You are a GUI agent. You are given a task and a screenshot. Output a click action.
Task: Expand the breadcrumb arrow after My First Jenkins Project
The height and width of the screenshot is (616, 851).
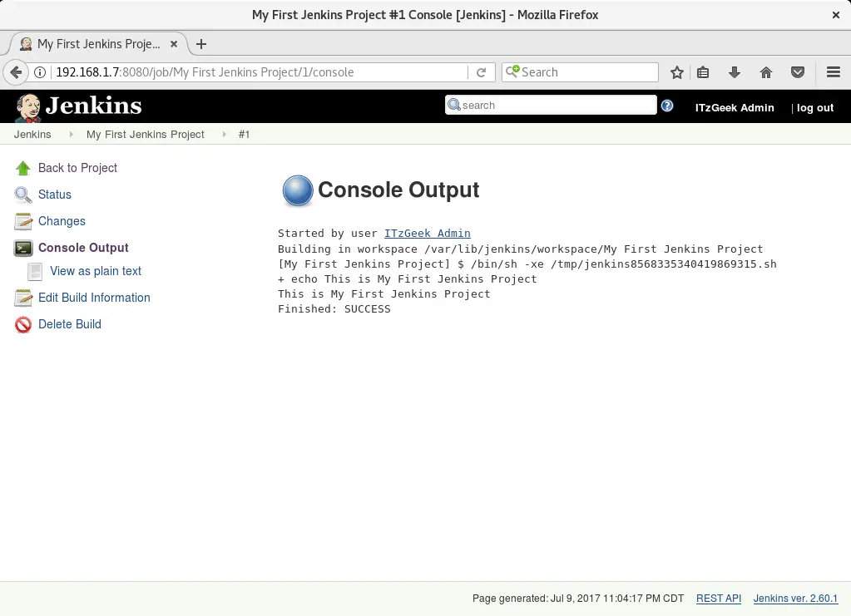point(224,135)
